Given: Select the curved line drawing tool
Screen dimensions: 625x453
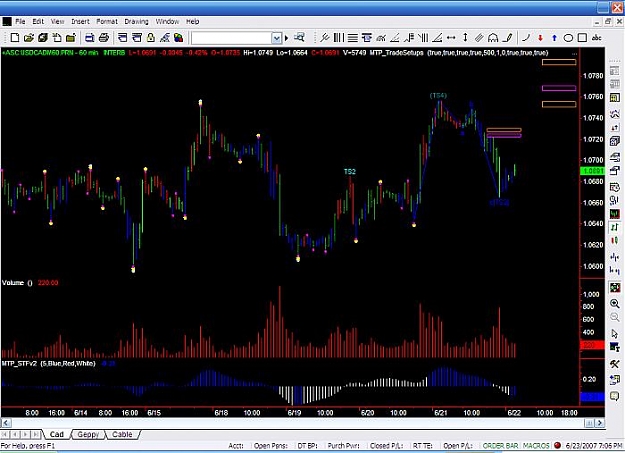Looking at the screenshot, I should tap(526, 38).
